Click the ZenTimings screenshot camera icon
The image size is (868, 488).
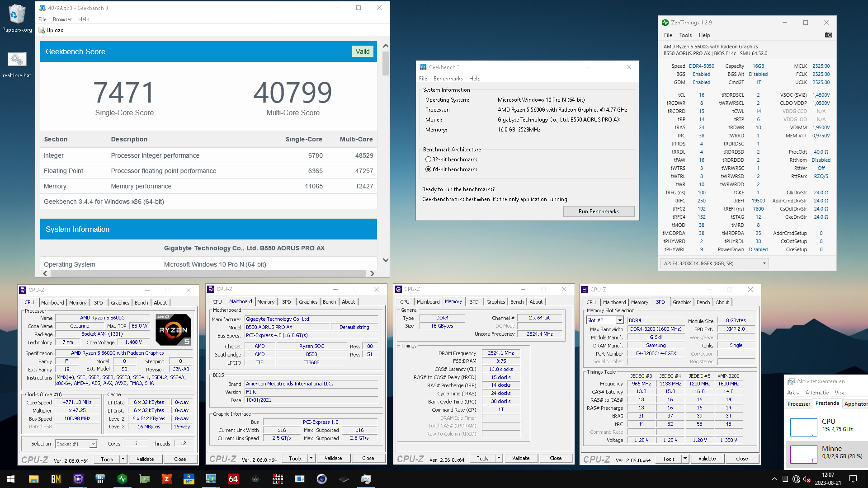coord(828,35)
